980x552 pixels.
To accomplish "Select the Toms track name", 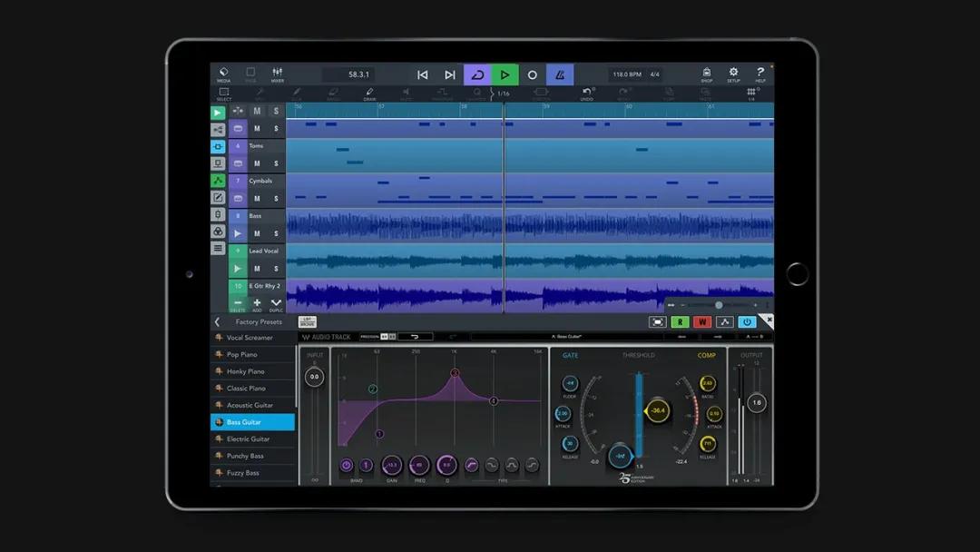I will point(256,146).
